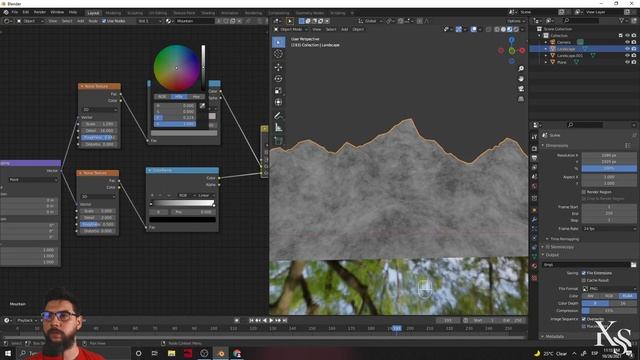The height and width of the screenshot is (360, 640).
Task: Open the Render menu
Action: click(40, 12)
